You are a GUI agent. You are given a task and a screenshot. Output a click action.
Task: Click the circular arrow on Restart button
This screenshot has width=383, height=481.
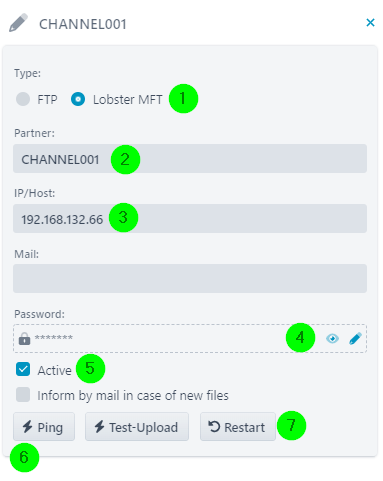214,426
